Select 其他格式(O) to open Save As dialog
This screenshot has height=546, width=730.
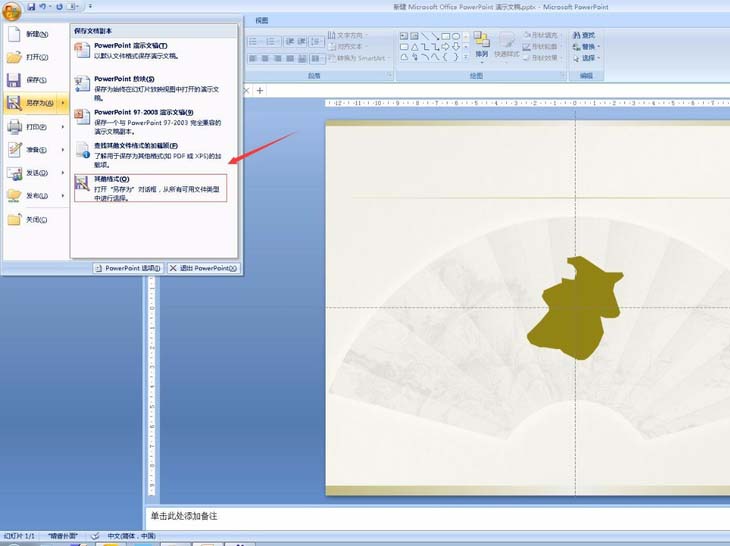pyautogui.click(x=150, y=188)
